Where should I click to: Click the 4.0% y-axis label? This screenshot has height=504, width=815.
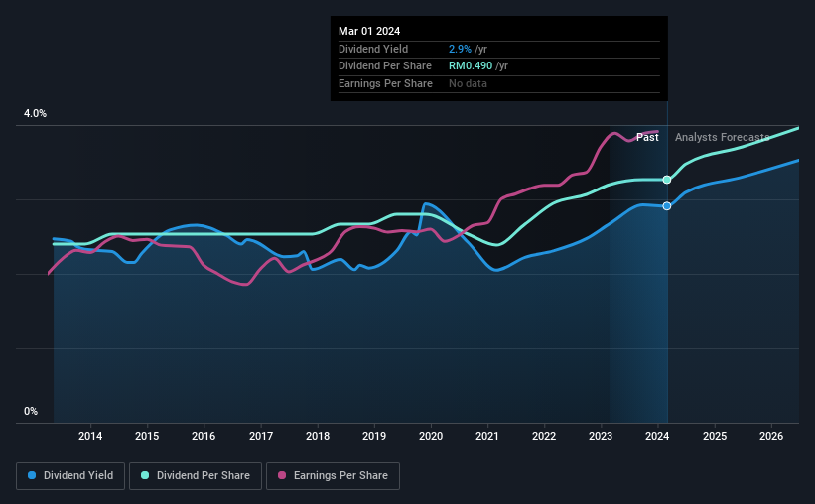[35, 114]
